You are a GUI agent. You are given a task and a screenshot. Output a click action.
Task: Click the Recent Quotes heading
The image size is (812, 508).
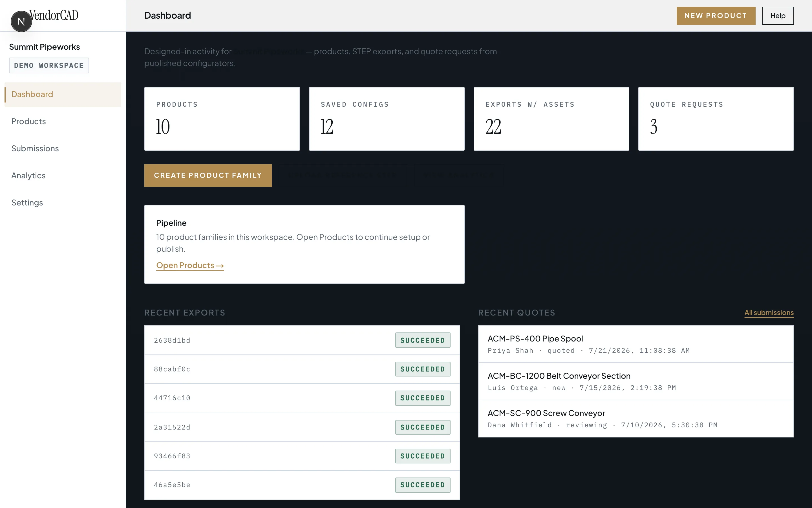517,312
